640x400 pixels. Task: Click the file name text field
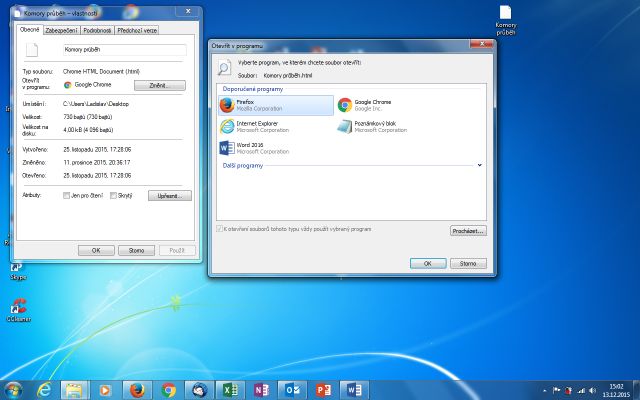124,50
